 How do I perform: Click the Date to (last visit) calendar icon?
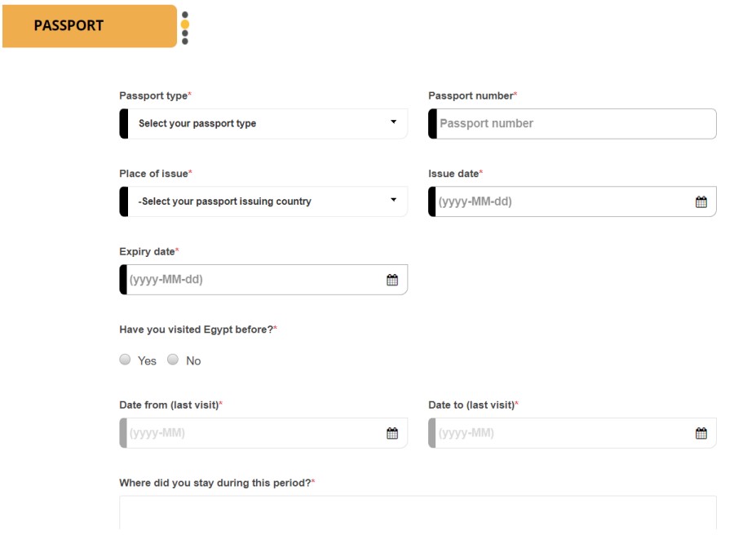[x=701, y=433]
